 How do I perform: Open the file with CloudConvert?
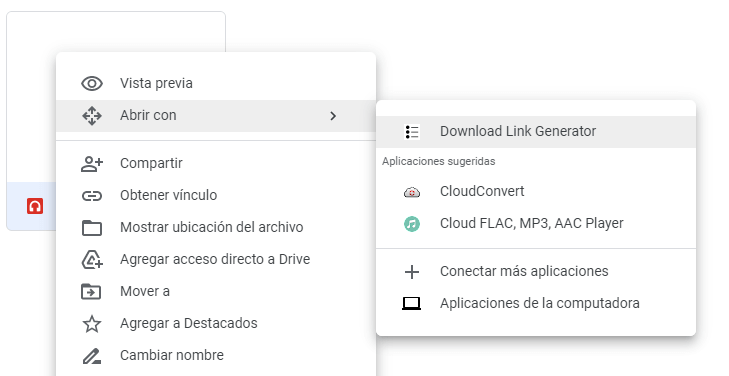[x=536, y=192]
